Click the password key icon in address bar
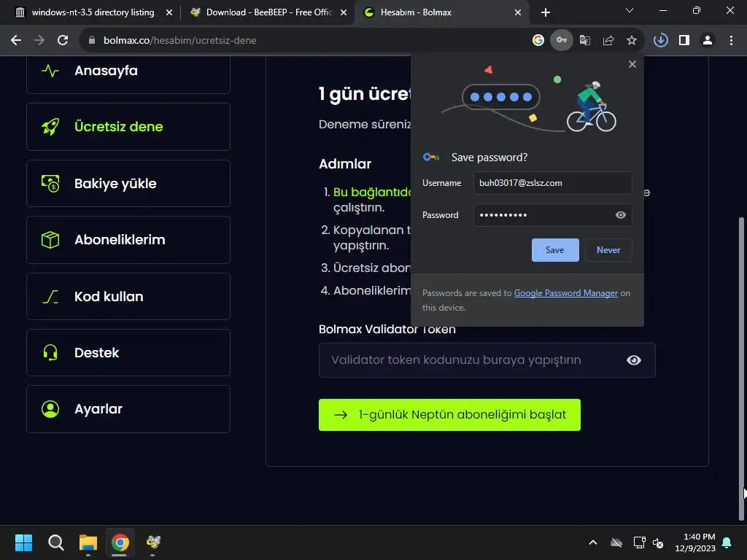Screen dimensions: 747x560 562,41
